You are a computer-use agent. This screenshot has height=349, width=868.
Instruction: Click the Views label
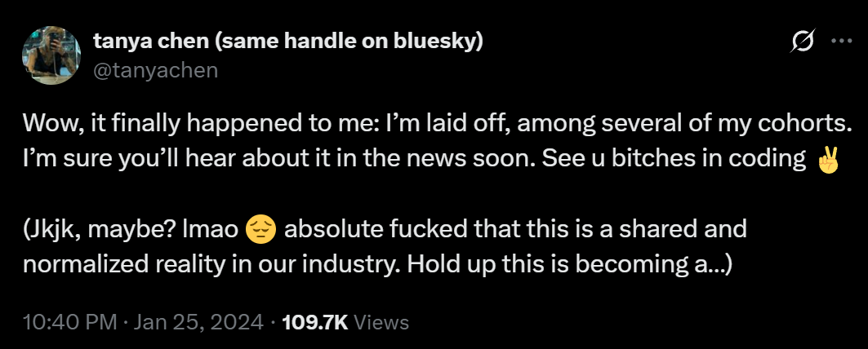click(x=381, y=322)
